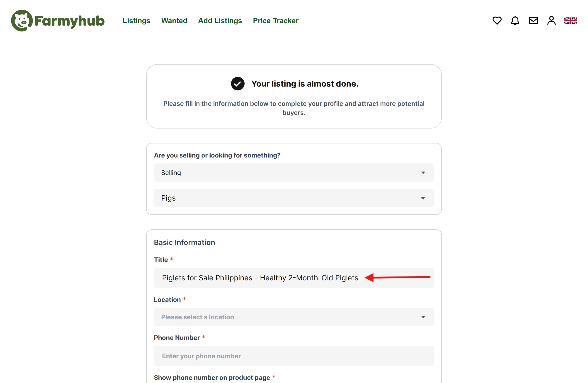The width and height of the screenshot is (588, 383).
Task: Click the Farmyhub pig logo
Action: point(22,20)
